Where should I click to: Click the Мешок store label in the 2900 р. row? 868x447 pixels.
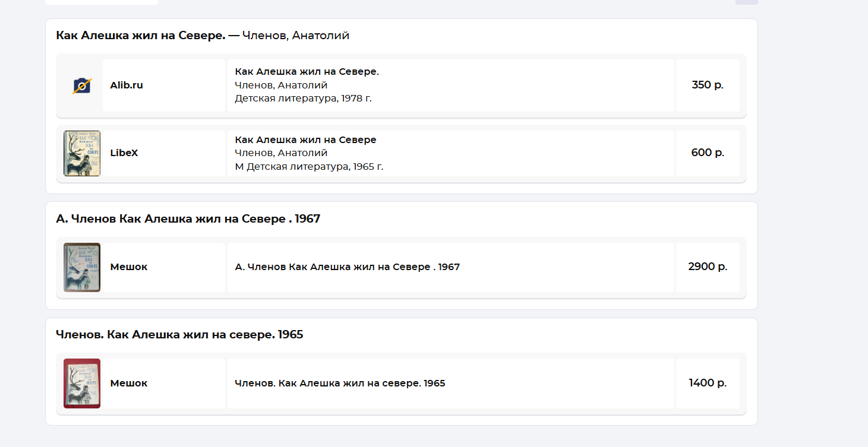[129, 267]
